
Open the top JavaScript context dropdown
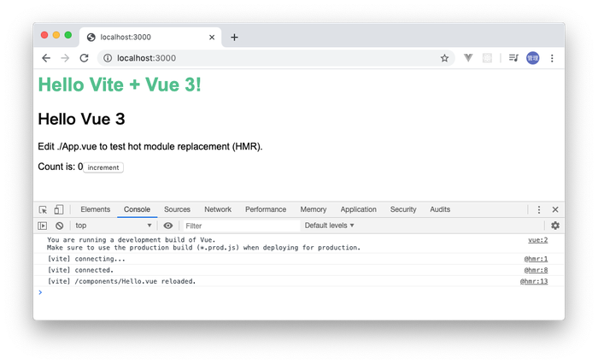[x=114, y=226]
